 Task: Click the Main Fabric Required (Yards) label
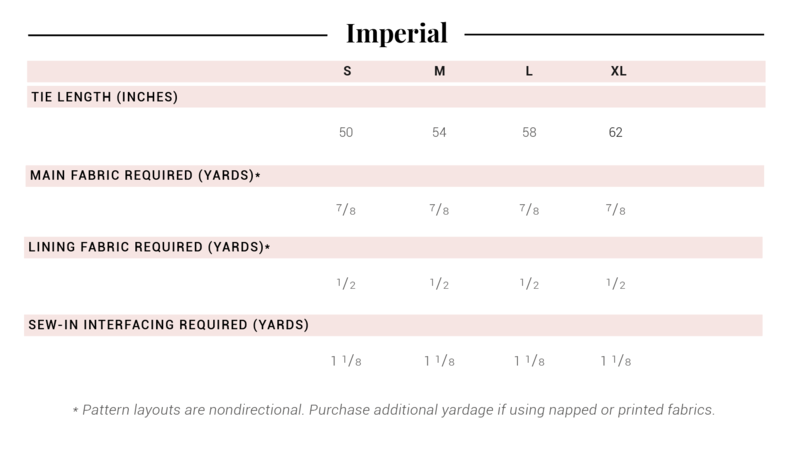coord(145,176)
